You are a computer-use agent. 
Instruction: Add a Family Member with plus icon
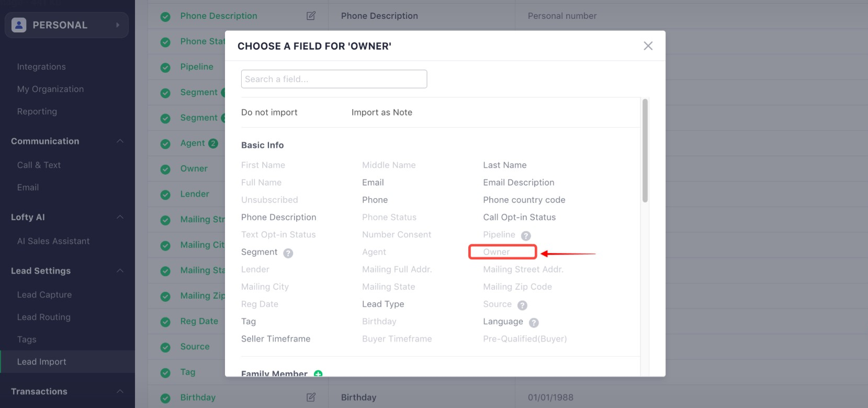[318, 373]
